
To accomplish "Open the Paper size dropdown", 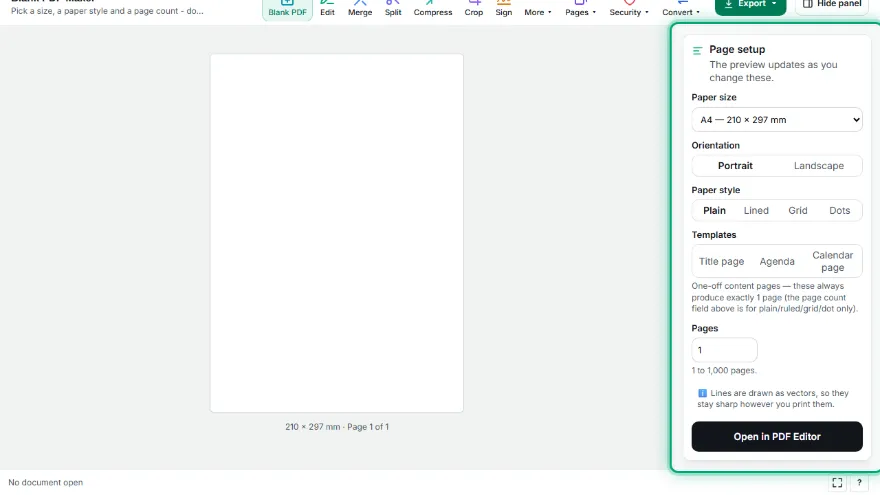I will pos(777,120).
